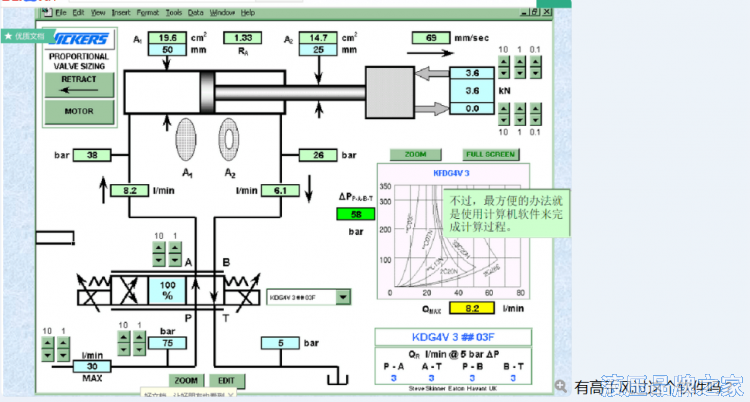
Task: Click the tank symbol at bottom right
Action: point(335,378)
